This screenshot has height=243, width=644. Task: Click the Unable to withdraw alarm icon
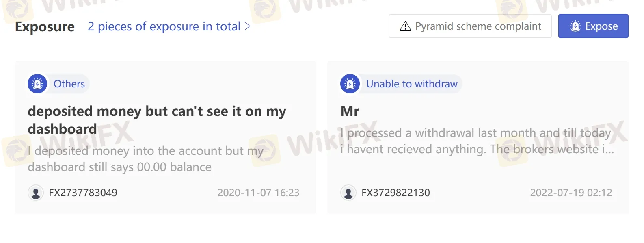350,84
